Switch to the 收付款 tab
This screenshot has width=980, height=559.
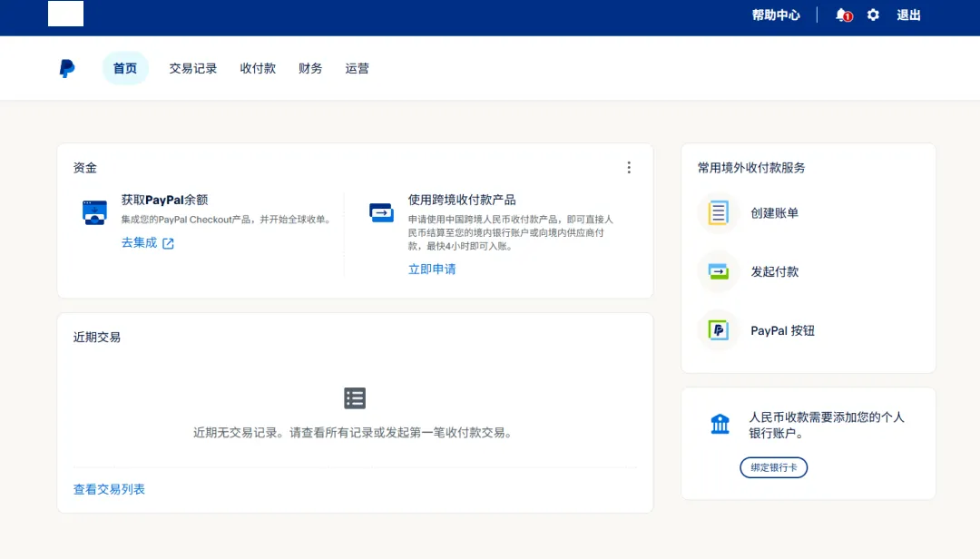click(x=258, y=69)
